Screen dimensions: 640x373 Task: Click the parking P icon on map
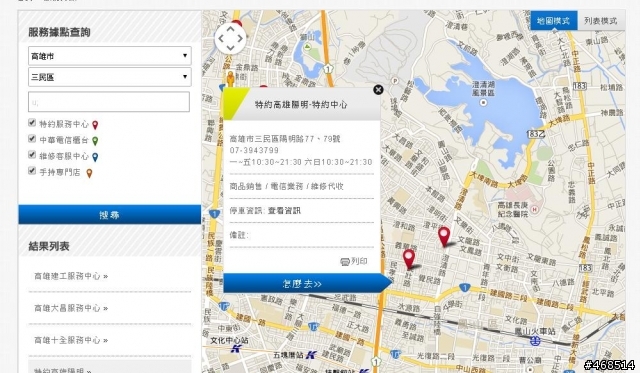(394, 81)
